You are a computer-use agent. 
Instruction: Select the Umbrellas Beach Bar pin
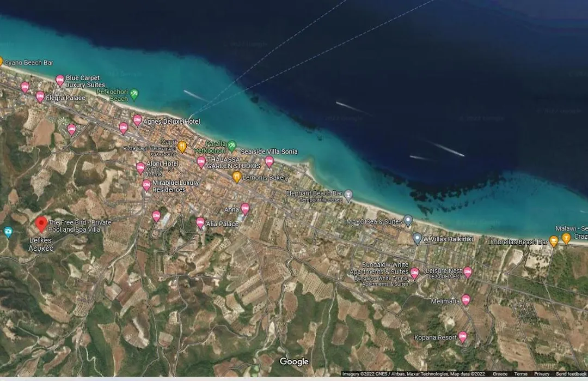(554, 241)
